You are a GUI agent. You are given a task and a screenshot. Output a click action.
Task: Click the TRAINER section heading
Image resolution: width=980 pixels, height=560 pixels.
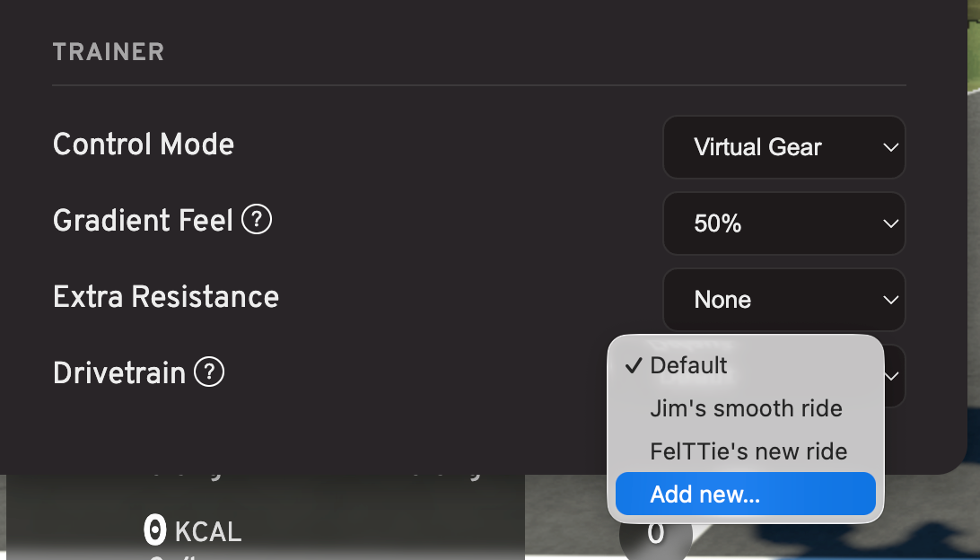click(108, 52)
